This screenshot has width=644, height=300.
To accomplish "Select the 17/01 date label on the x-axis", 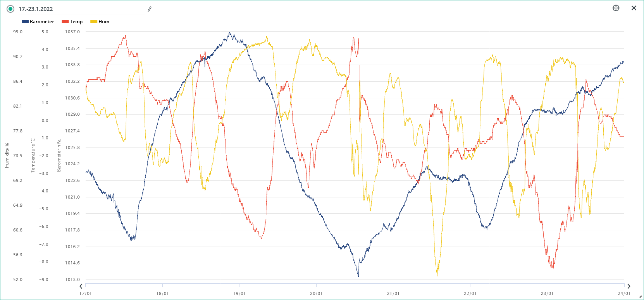I will (x=86, y=293).
